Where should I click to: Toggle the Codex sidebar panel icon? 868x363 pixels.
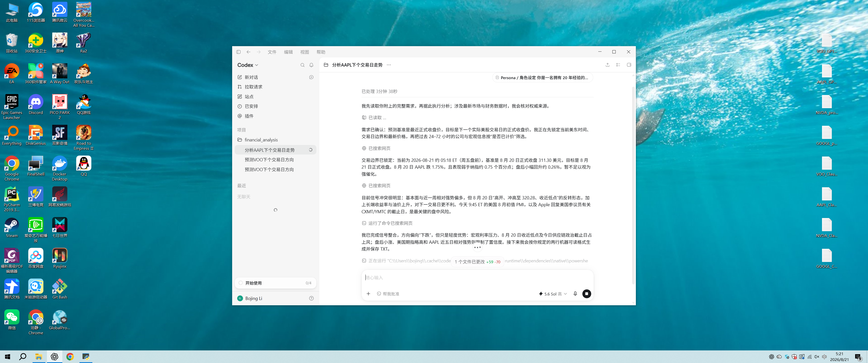[238, 52]
